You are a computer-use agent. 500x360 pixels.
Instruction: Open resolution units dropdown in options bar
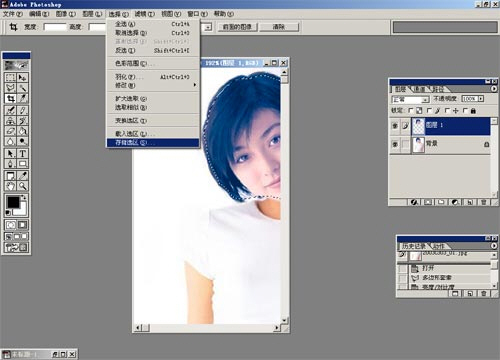click(208, 27)
